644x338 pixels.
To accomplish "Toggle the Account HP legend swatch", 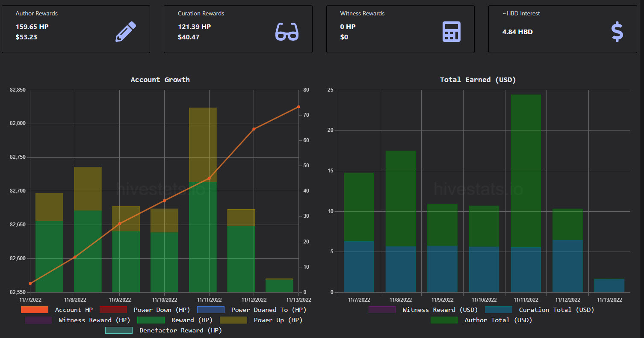I will 34,310.
